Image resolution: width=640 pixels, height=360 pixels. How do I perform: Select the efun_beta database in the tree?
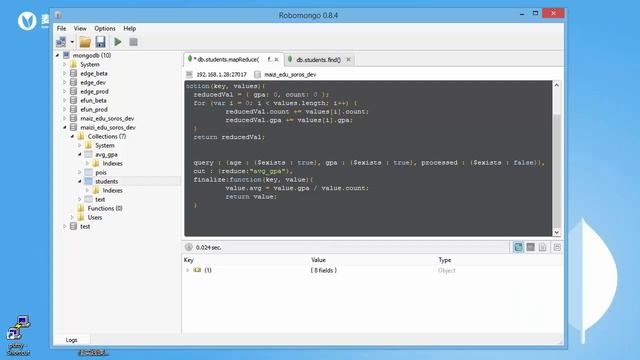pyautogui.click(x=93, y=100)
